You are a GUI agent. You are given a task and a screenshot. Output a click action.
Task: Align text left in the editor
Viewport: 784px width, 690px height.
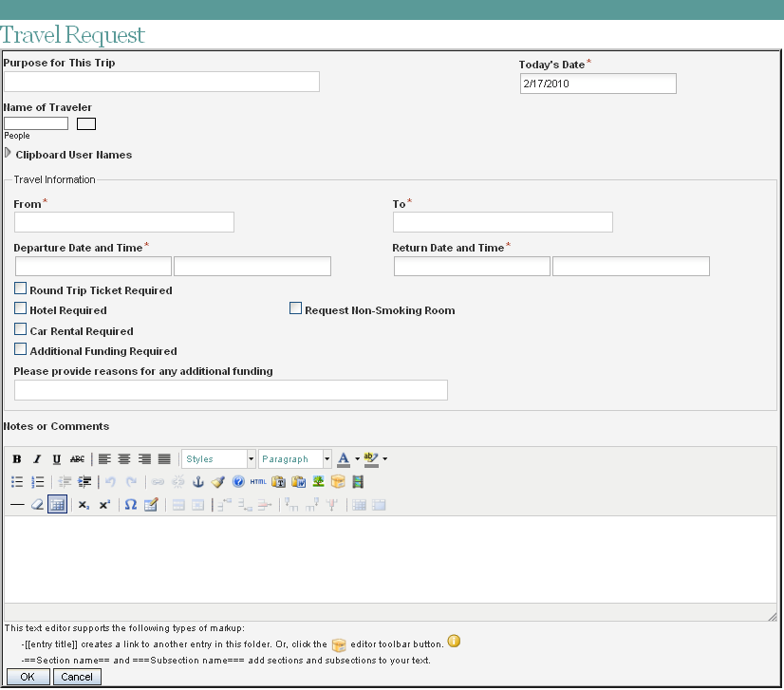coord(104,459)
